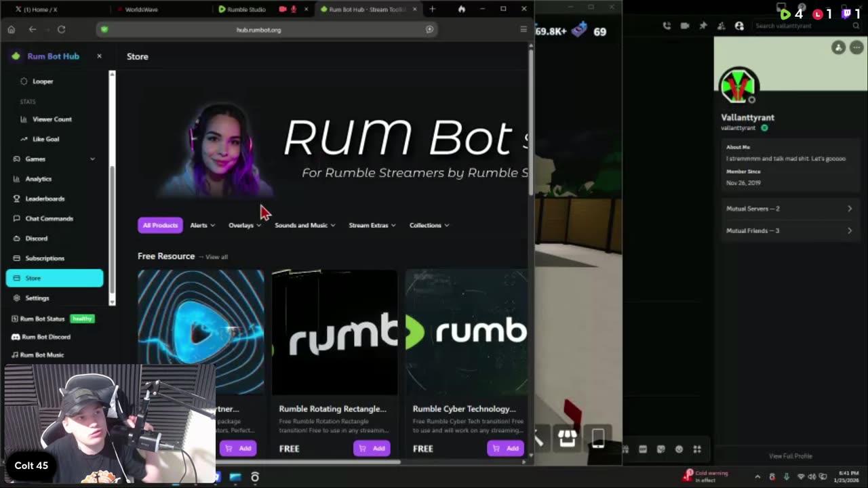Click the plus icon inside address bar
868x488 pixels.
tap(429, 29)
